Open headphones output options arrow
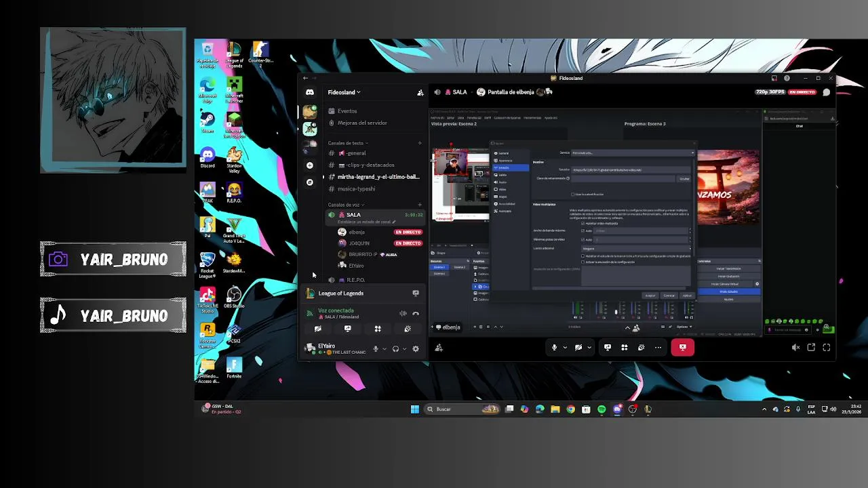Viewport: 868px width, 488px height. [x=404, y=349]
